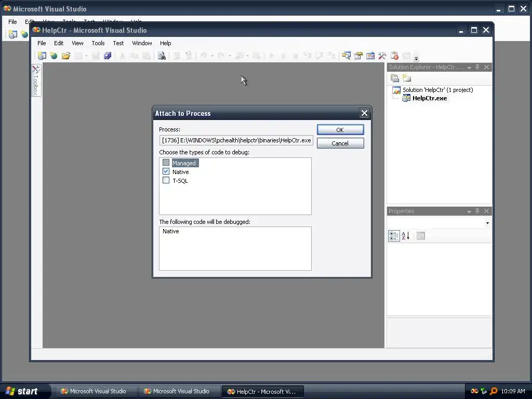Uncheck the Native code checkbox
The height and width of the screenshot is (399, 532).
166,171
